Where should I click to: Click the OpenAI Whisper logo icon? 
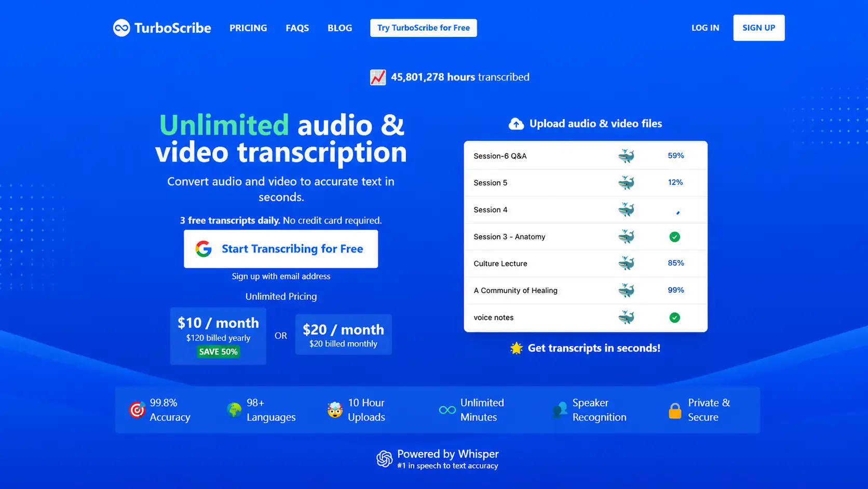[x=384, y=459]
